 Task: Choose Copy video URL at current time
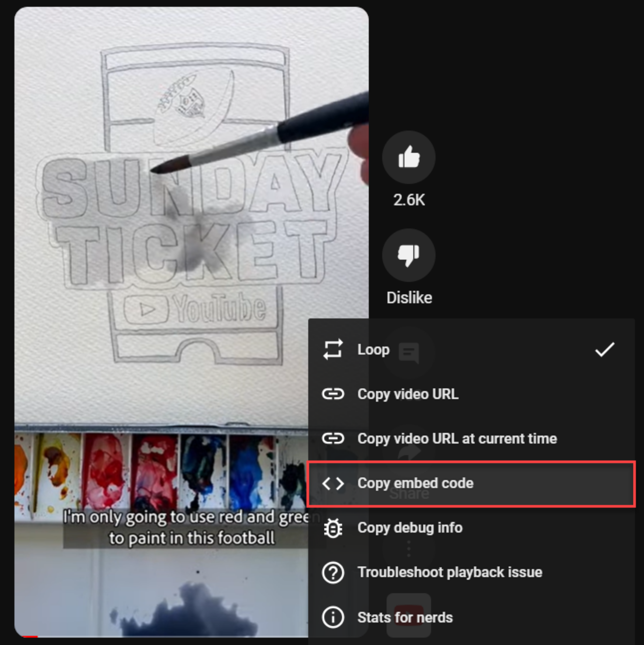[457, 439]
